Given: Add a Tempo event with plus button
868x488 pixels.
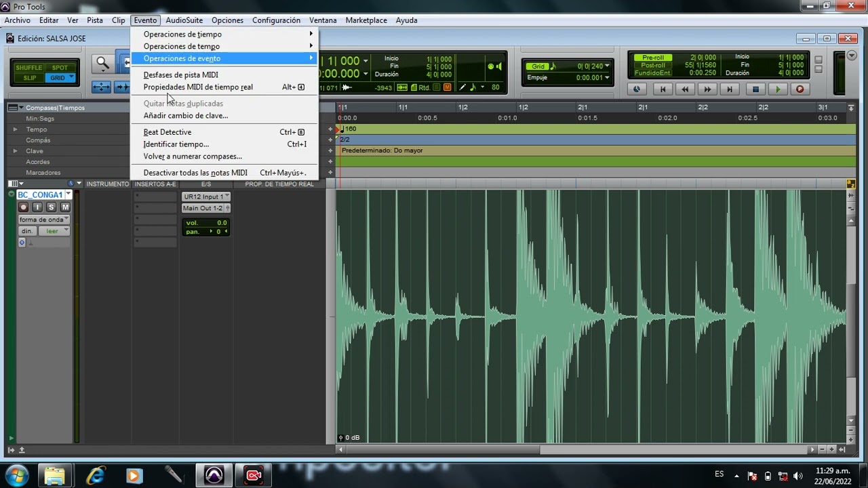Looking at the screenshot, I should [x=331, y=129].
